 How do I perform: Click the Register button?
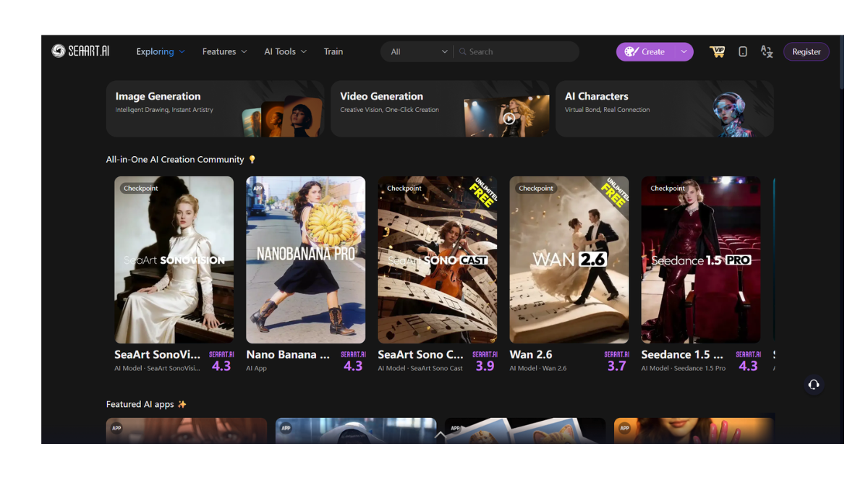click(x=806, y=52)
